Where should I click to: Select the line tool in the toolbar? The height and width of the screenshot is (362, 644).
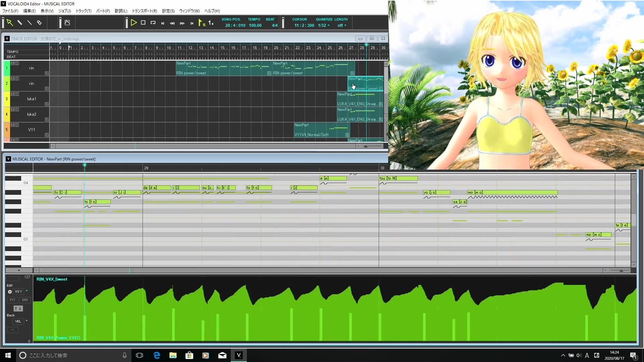(x=29, y=23)
